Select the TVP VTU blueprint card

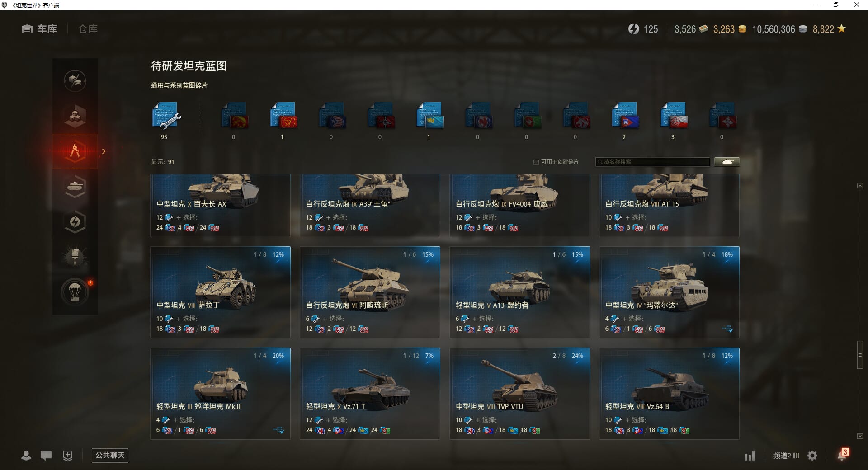pyautogui.click(x=519, y=393)
